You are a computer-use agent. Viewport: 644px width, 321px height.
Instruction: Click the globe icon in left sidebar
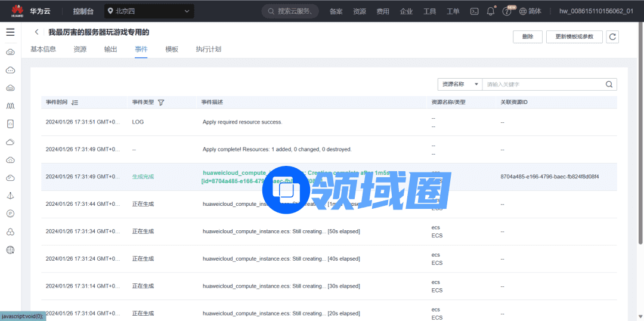pyautogui.click(x=10, y=250)
